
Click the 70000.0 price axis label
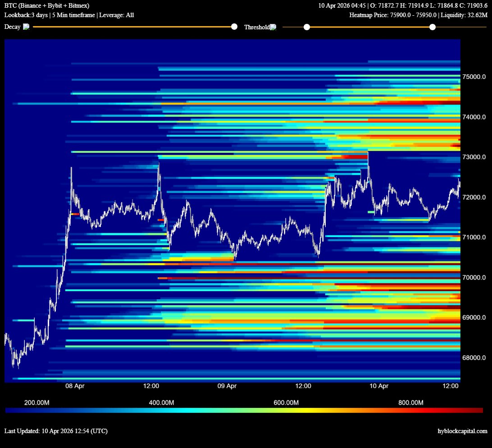[x=474, y=278]
